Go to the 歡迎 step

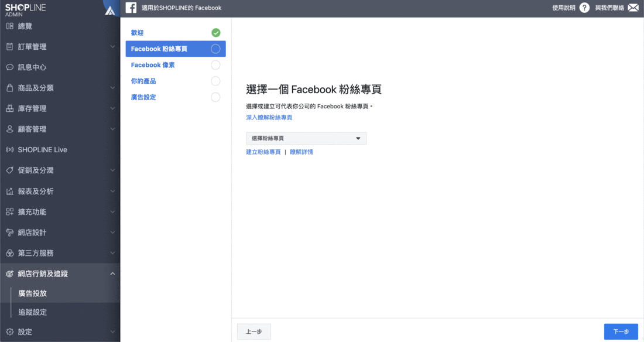point(137,32)
